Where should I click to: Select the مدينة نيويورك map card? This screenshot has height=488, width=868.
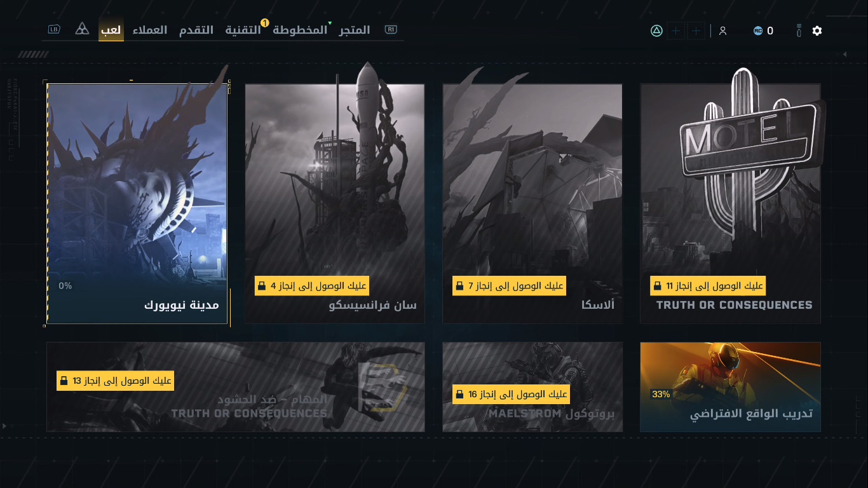click(137, 203)
